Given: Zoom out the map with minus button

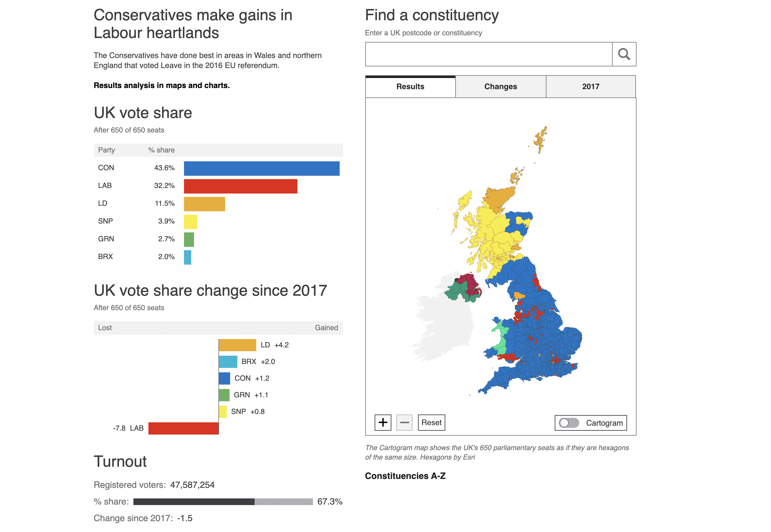Looking at the screenshot, I should pos(404,422).
